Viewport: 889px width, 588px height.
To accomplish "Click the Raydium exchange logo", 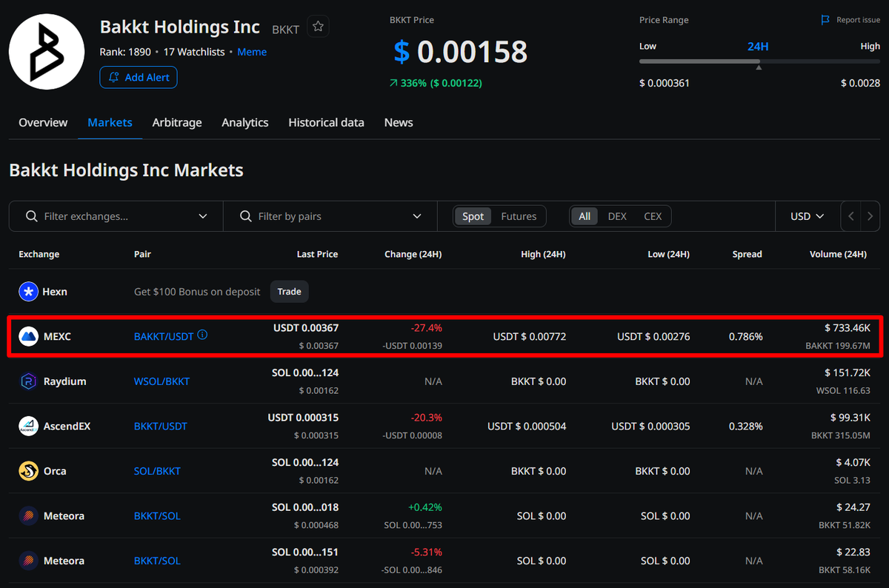I will point(28,381).
